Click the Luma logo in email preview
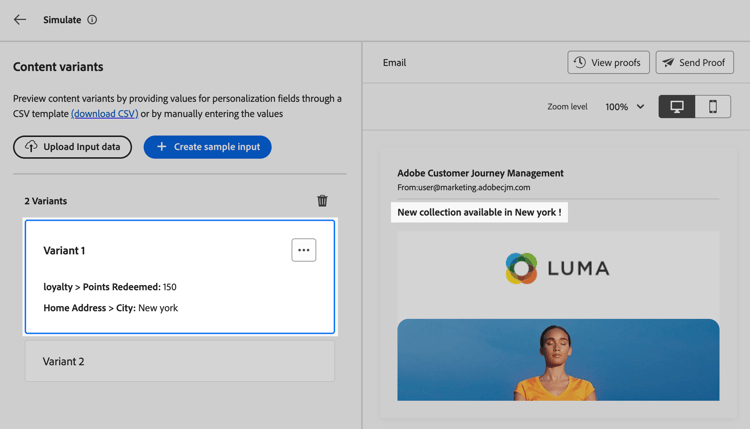This screenshot has height=429, width=750. click(557, 268)
